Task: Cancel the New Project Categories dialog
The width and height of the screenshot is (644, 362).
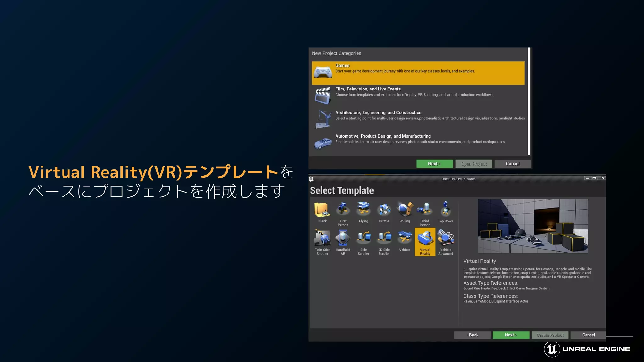Action: 513,164
